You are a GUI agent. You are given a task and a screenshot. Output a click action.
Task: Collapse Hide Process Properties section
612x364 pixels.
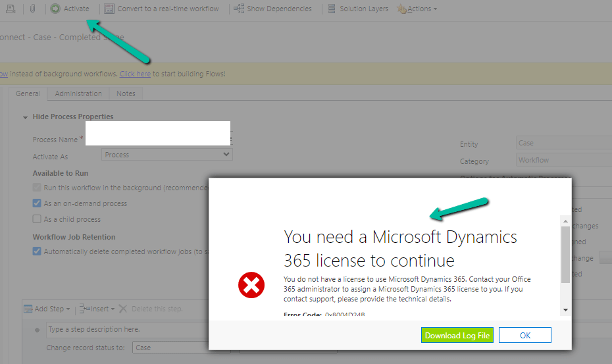coord(26,117)
